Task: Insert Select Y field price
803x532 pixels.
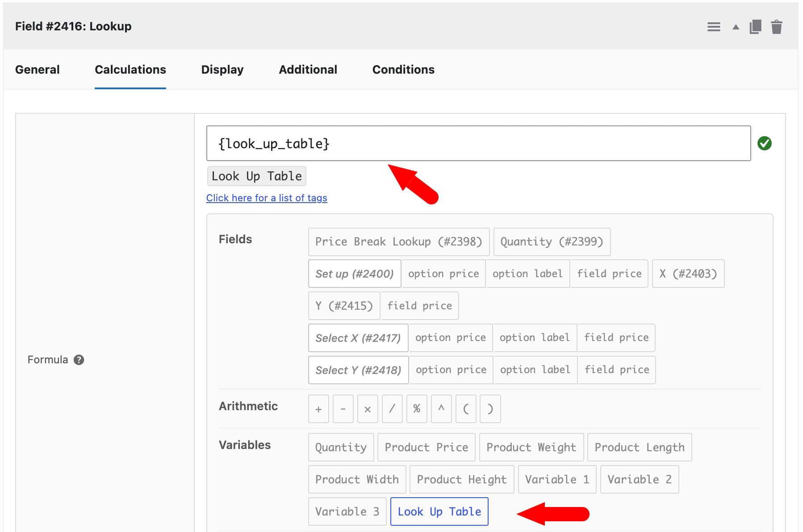Action: (x=617, y=370)
